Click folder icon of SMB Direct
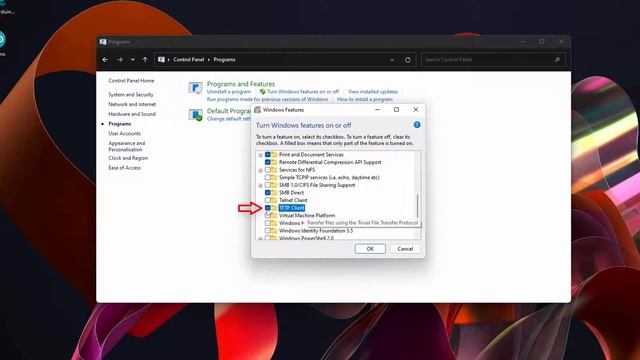 [274, 193]
